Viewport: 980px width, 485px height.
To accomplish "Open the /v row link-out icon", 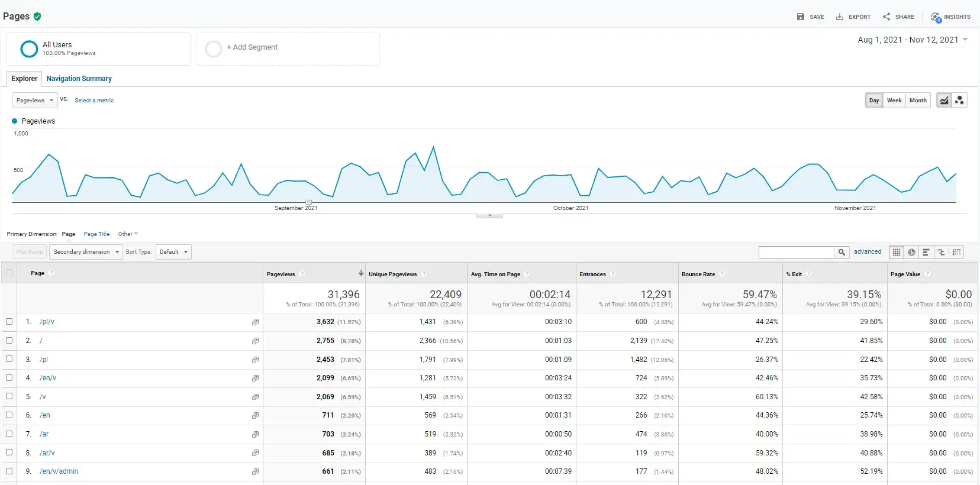I will (x=255, y=397).
